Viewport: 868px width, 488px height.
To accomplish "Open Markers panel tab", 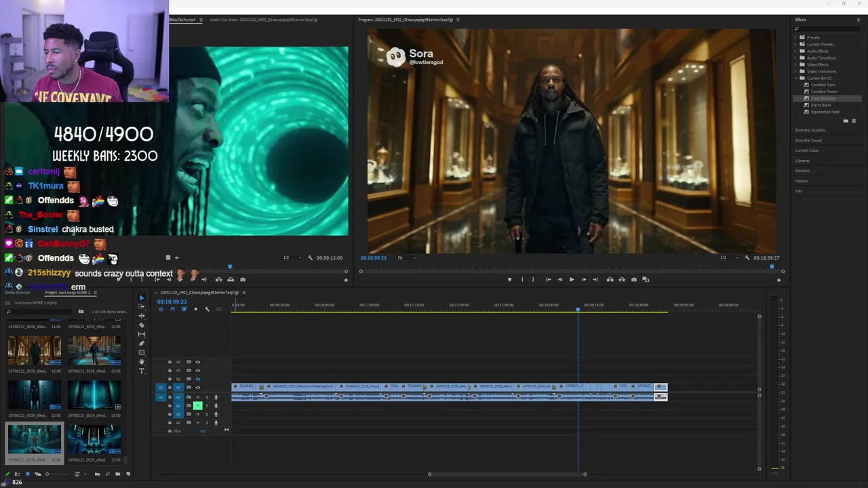I will (x=802, y=171).
